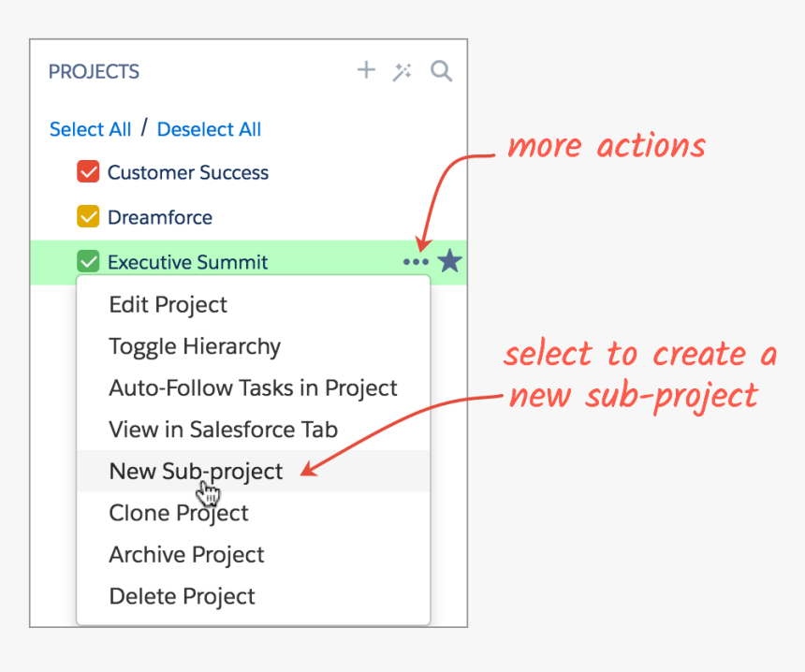Viewport: 805px width, 672px height.
Task: Click the star icon beside Executive Summit
Action: point(450,261)
